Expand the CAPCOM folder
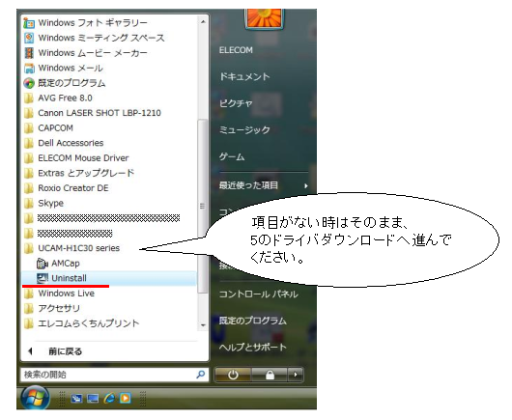 point(55,127)
